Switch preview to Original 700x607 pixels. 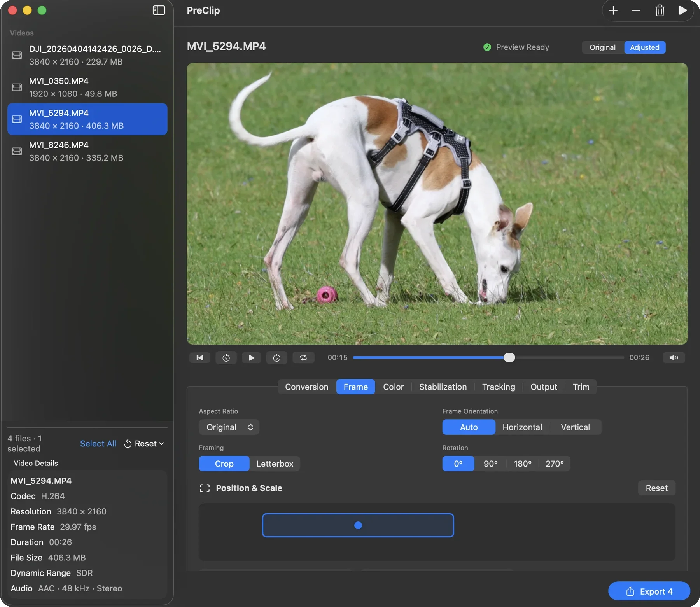coord(602,47)
